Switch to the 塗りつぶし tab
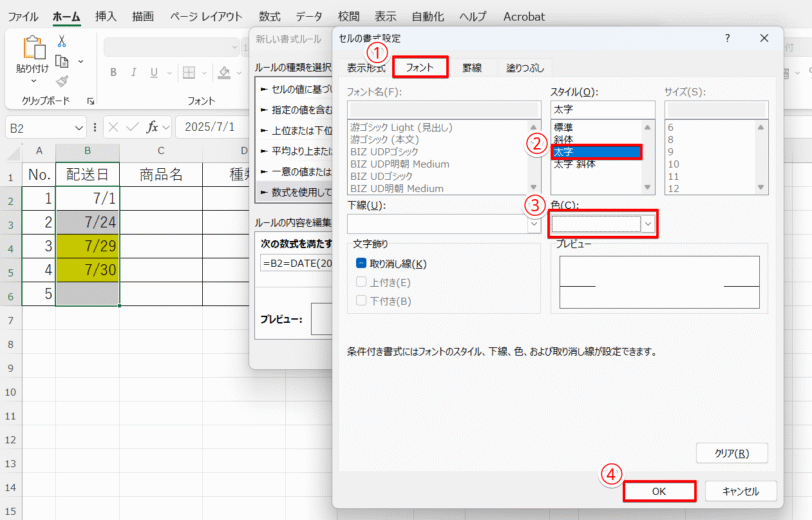This screenshot has height=520, width=812. 525,68
